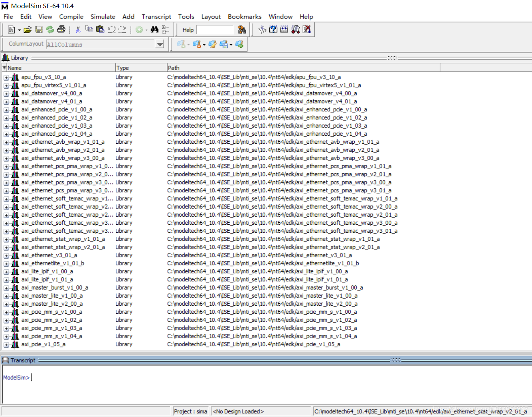Image resolution: width=532 pixels, height=417 pixels.
Task: Sort the library list by Type column header
Action: pos(141,68)
